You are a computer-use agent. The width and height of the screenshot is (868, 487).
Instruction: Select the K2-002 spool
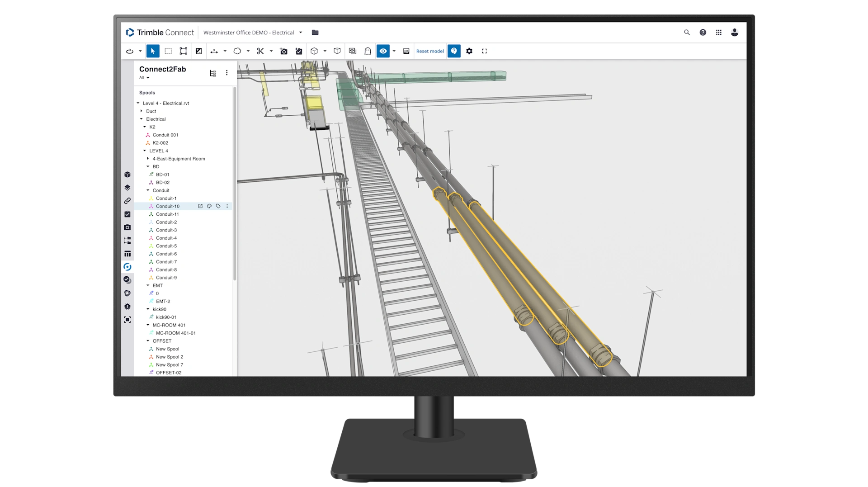[x=160, y=143]
